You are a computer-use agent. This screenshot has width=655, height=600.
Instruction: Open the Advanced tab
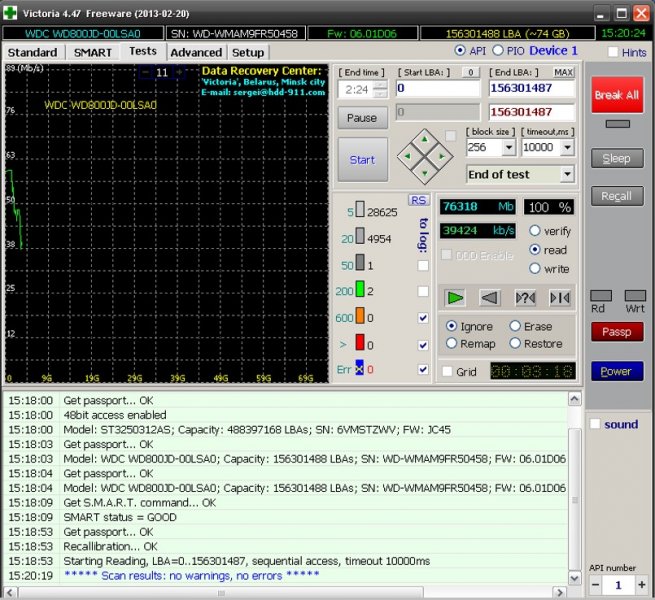(x=196, y=52)
